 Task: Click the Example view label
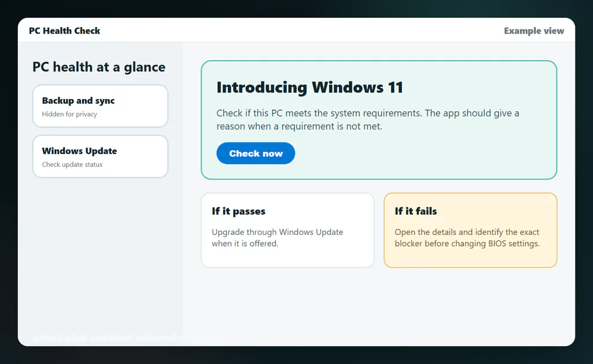click(x=533, y=31)
